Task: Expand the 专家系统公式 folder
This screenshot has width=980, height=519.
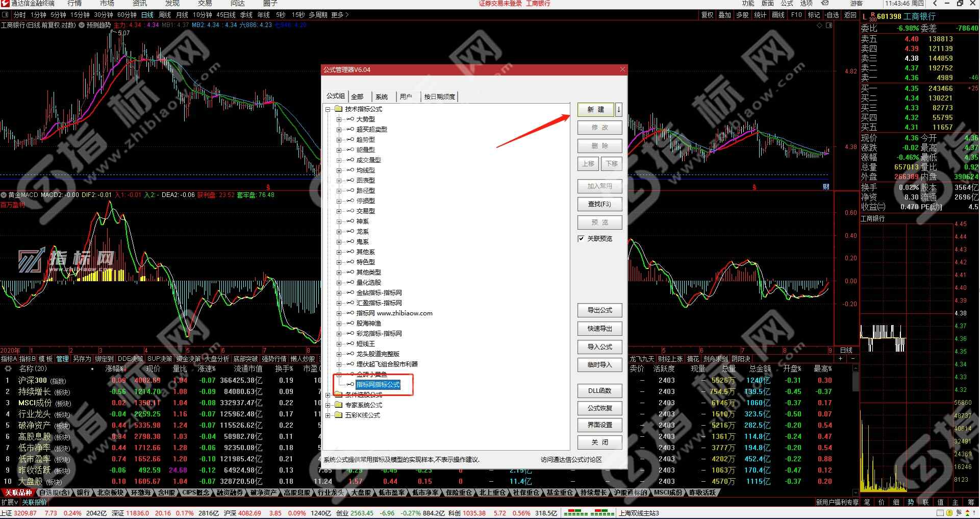Action: 328,405
